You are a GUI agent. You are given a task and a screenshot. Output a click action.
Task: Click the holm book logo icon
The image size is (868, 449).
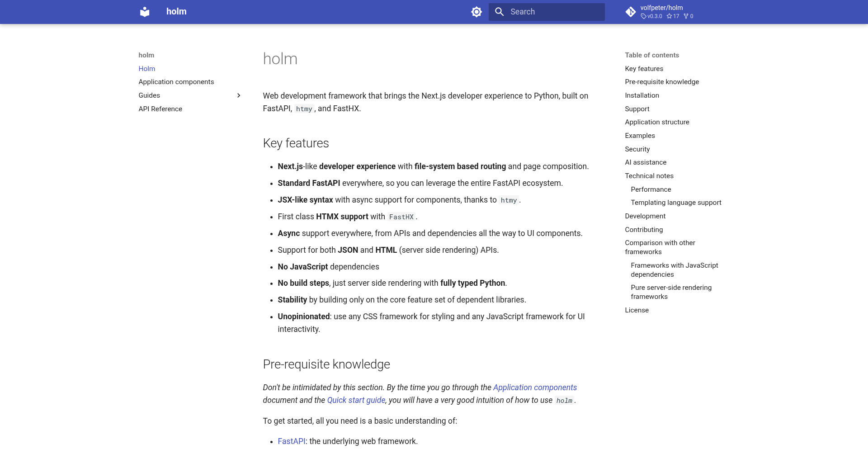pos(145,12)
